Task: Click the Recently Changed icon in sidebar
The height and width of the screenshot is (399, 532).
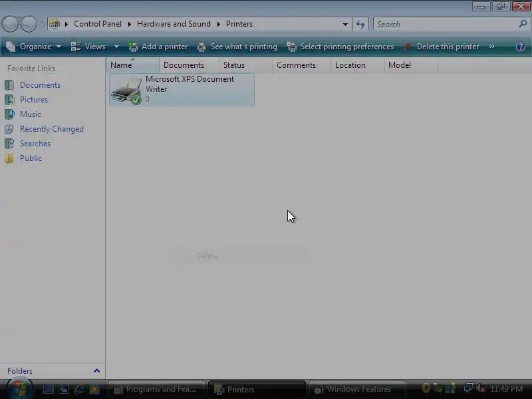Action: tap(9, 129)
